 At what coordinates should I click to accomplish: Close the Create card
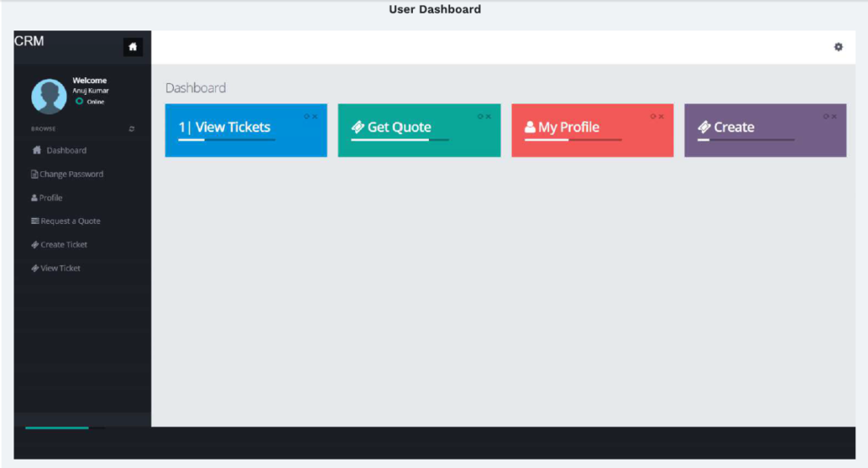coord(834,116)
